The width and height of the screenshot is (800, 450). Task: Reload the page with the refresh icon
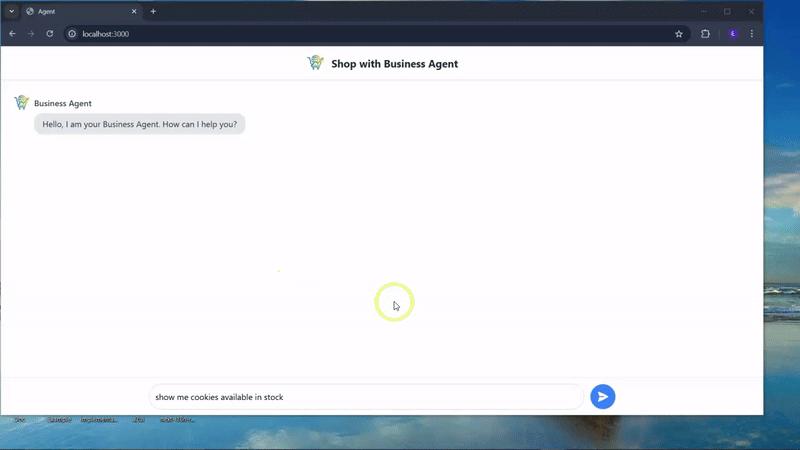pyautogui.click(x=49, y=34)
